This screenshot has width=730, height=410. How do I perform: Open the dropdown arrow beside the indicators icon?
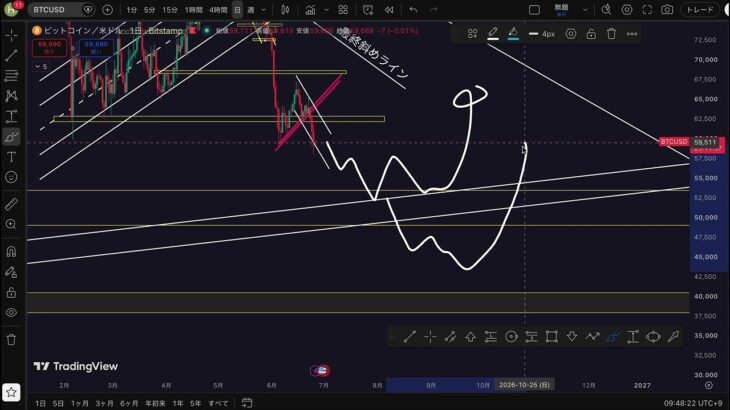click(326, 10)
